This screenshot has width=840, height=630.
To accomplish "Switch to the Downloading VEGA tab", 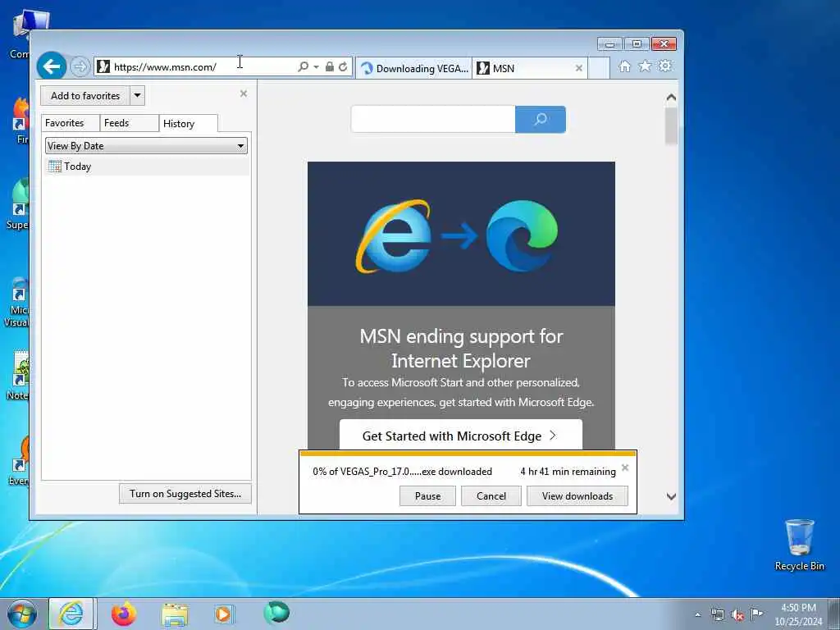I will [x=414, y=68].
